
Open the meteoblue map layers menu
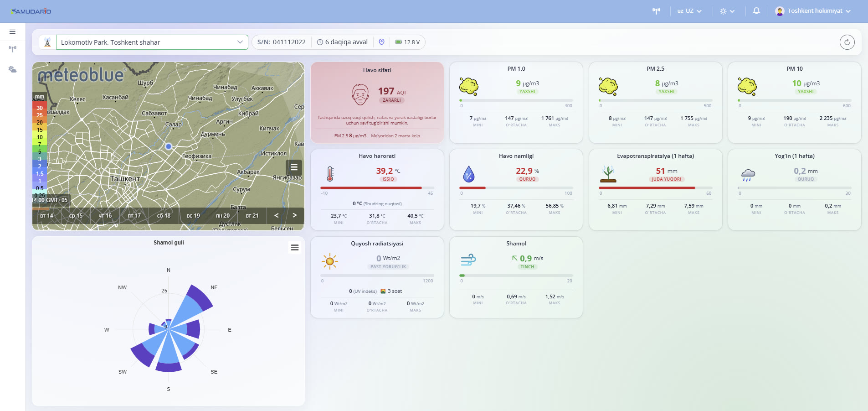(x=294, y=167)
